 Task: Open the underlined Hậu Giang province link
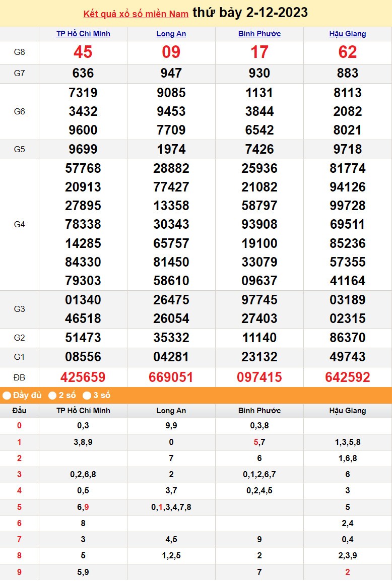tap(348, 34)
